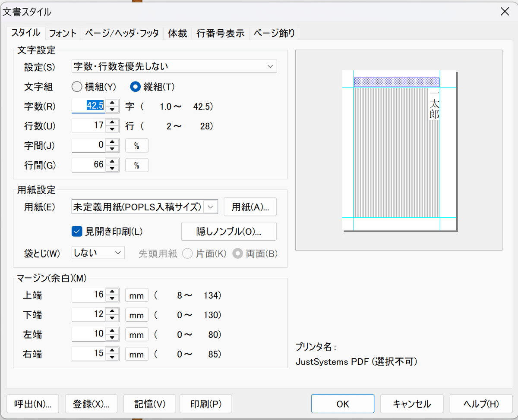This screenshot has height=420, width=518.
Task: Decrease 右端 margin with down arrow
Action: tap(112, 358)
